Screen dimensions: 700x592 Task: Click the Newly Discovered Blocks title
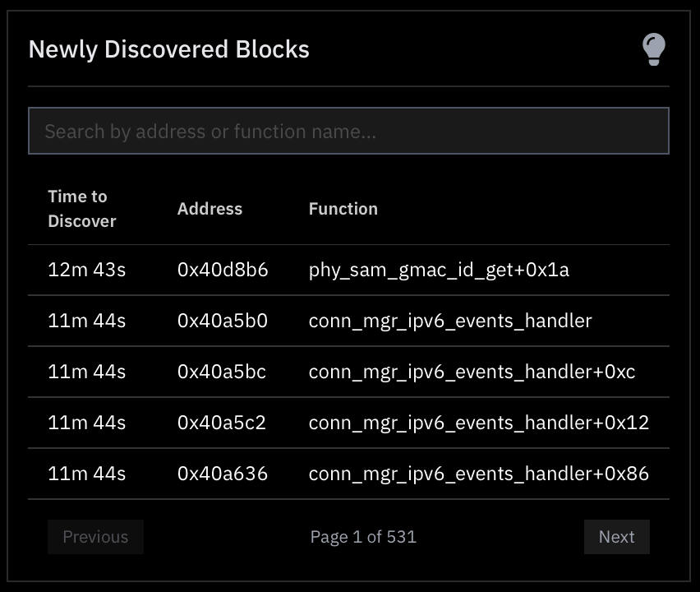tap(168, 49)
